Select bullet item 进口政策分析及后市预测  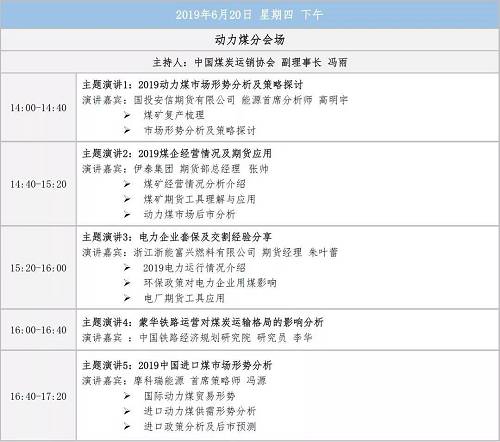pyautogui.click(x=200, y=426)
